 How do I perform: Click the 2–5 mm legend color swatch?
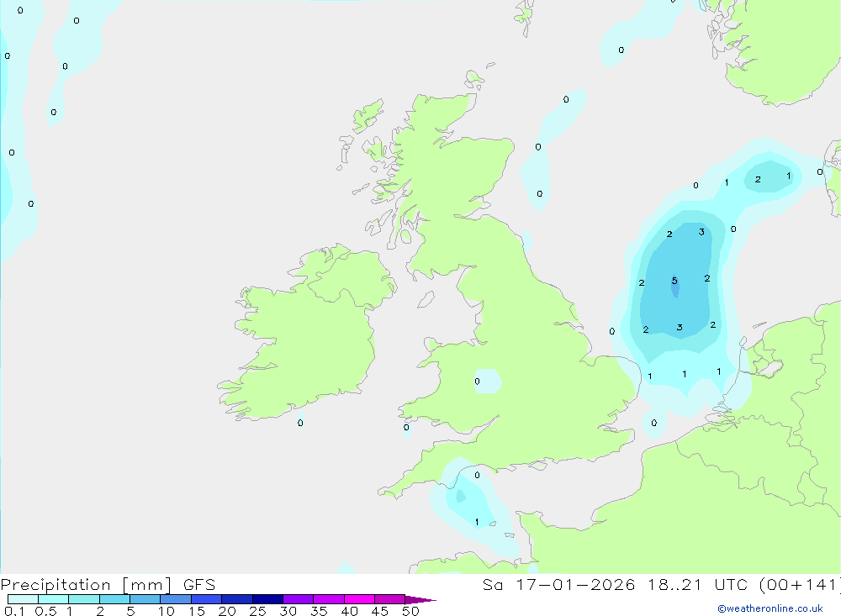click(x=114, y=599)
